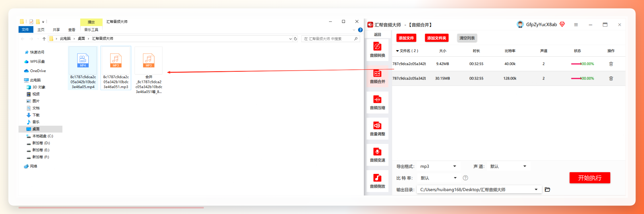
Task: Open the 音乐工具 tab in Explorer
Action: [x=91, y=30]
